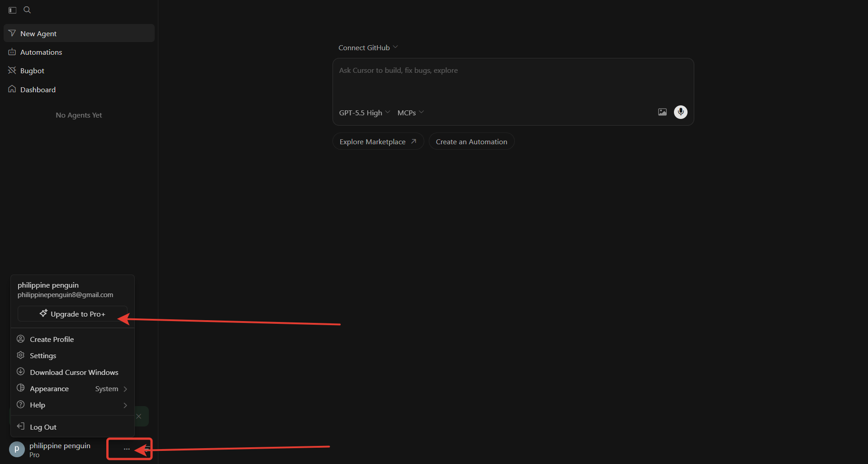
Task: Expand the Help submenu
Action: 72,405
